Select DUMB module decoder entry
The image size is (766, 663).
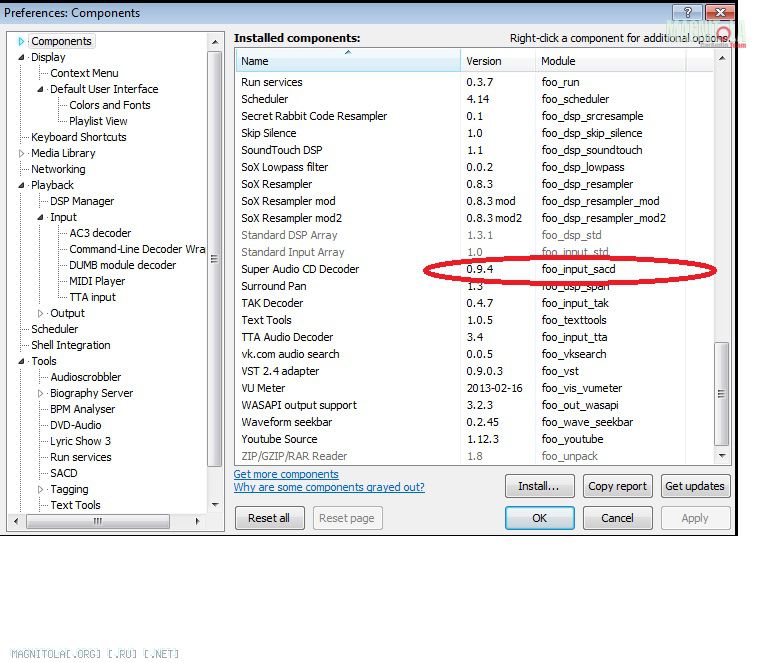pyautogui.click(x=122, y=265)
